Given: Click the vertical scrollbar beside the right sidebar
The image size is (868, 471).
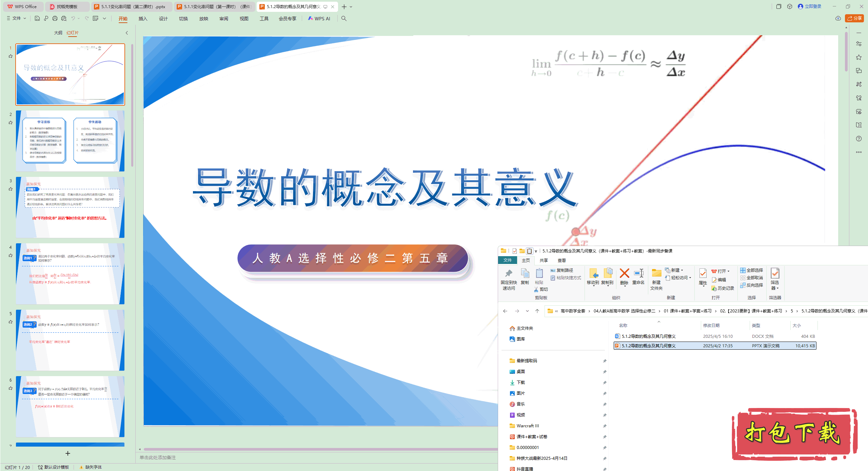Looking at the screenshot, I should click(x=846, y=51).
